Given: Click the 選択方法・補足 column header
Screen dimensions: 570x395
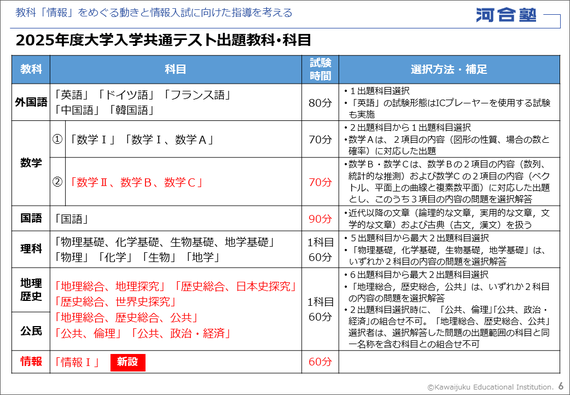Looking at the screenshot, I should click(x=449, y=69).
